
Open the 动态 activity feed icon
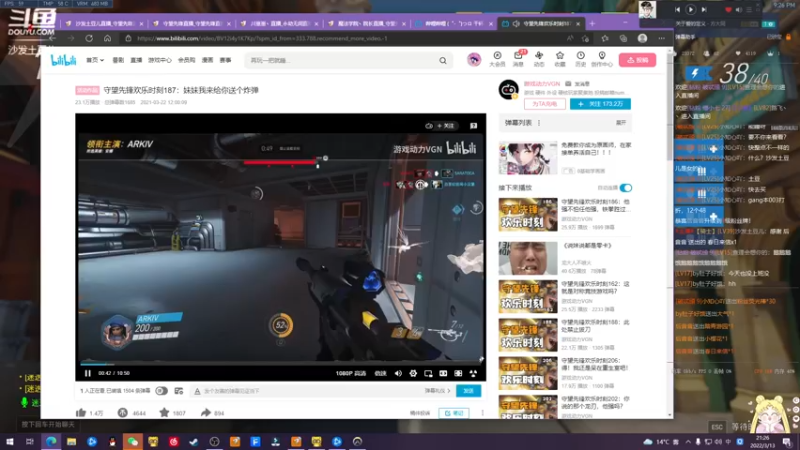pos(539,59)
